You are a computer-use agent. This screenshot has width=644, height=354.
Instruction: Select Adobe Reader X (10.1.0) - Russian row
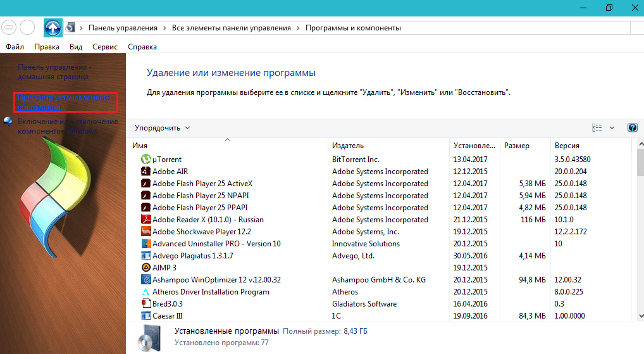pos(385,220)
